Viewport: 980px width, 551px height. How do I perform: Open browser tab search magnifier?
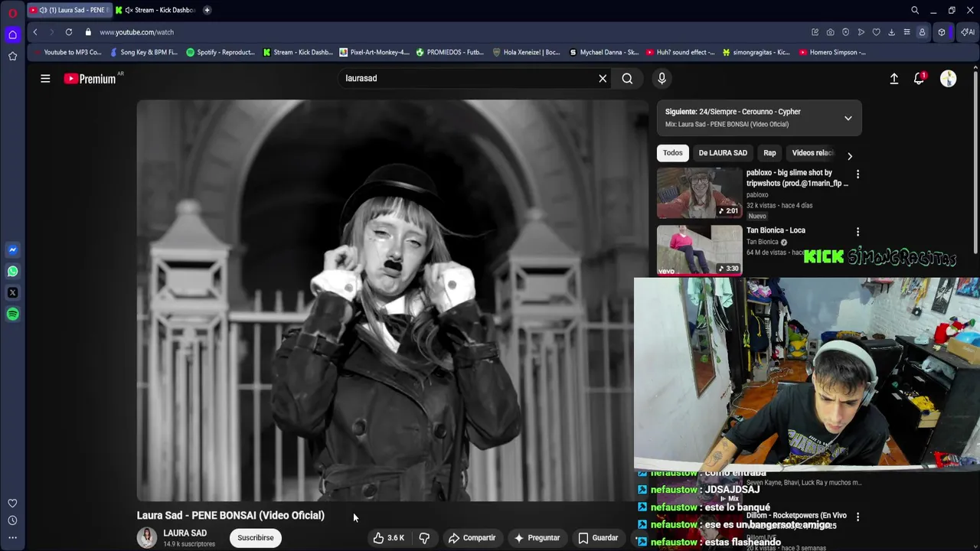tap(915, 10)
